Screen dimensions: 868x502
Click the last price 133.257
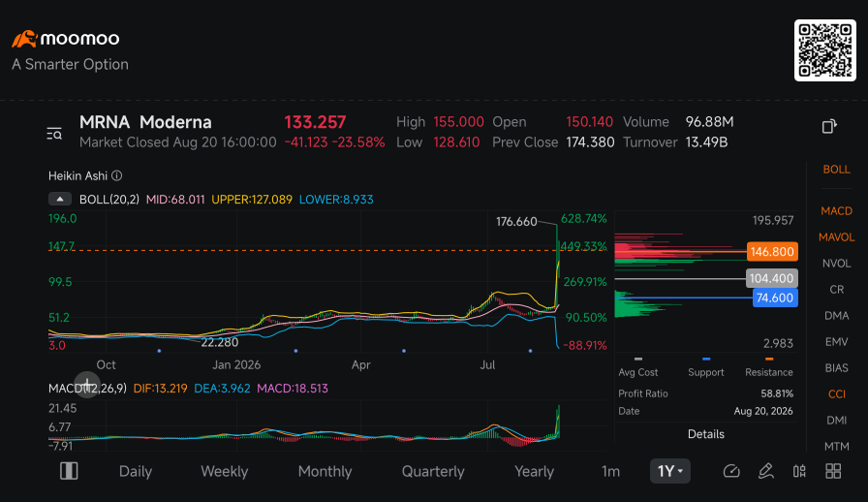click(315, 122)
